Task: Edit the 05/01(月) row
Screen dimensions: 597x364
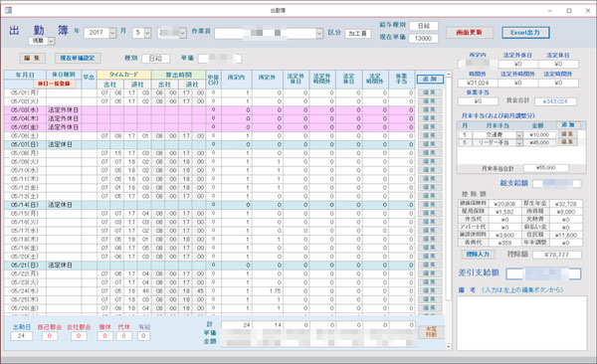Action: click(430, 92)
